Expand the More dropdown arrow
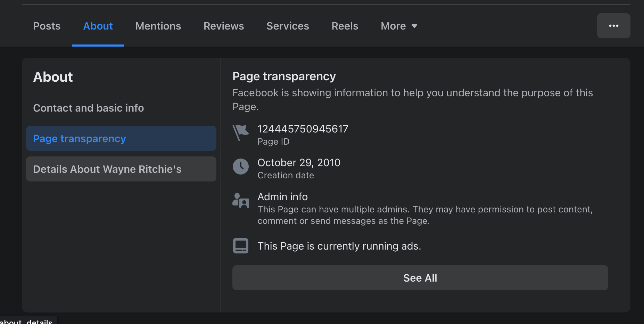The height and width of the screenshot is (324, 644). (x=414, y=26)
